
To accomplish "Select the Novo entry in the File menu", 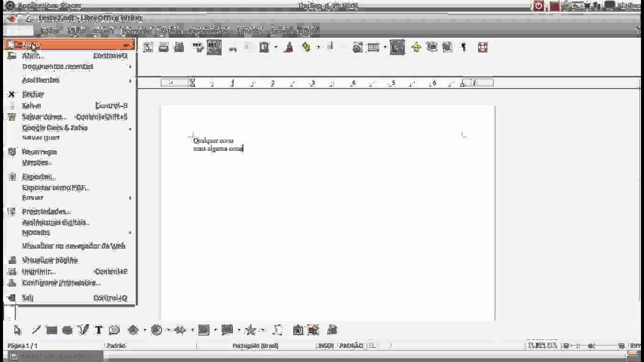I will coord(70,45).
